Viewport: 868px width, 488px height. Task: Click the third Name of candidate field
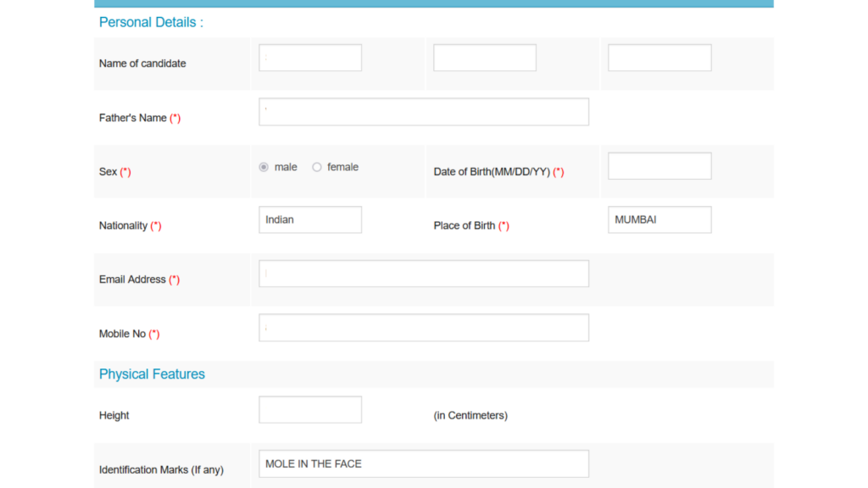659,58
